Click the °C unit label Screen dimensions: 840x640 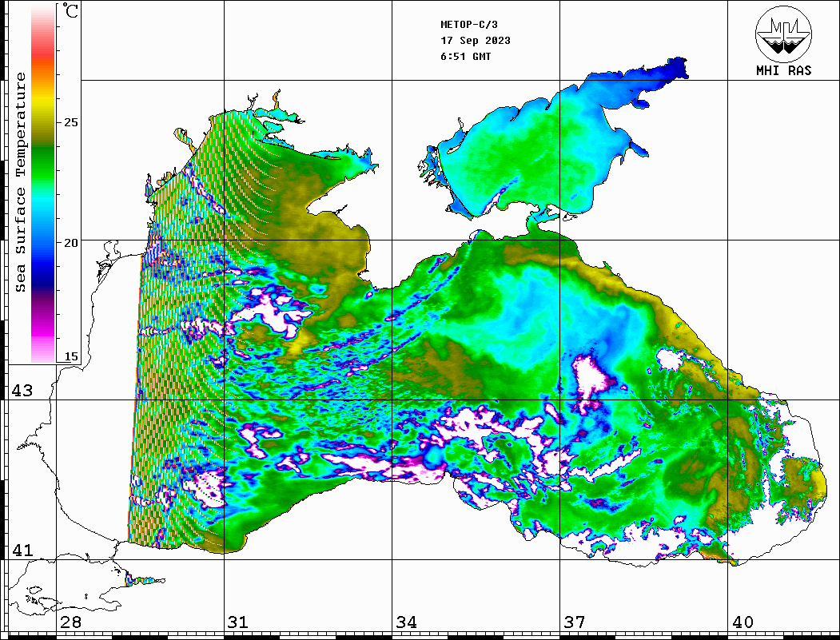pyautogui.click(x=70, y=10)
